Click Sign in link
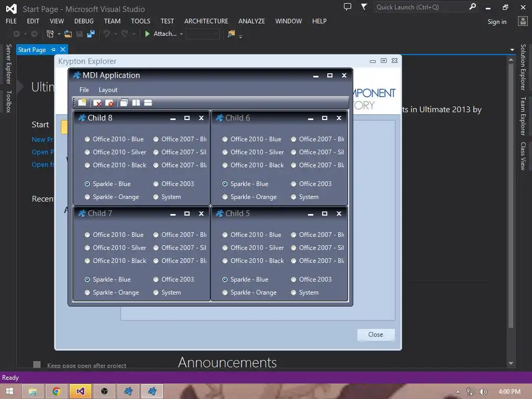Image resolution: width=532 pixels, height=399 pixels. (x=497, y=22)
